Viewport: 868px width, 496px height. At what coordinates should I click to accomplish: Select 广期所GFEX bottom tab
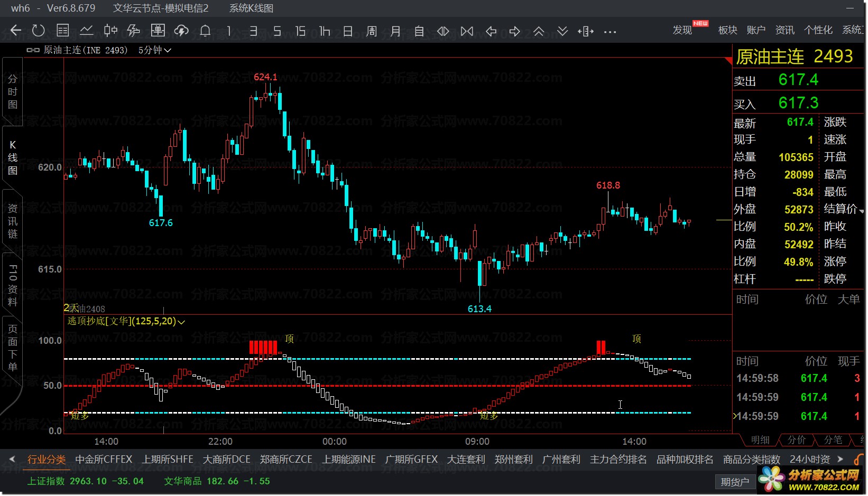pyautogui.click(x=411, y=460)
